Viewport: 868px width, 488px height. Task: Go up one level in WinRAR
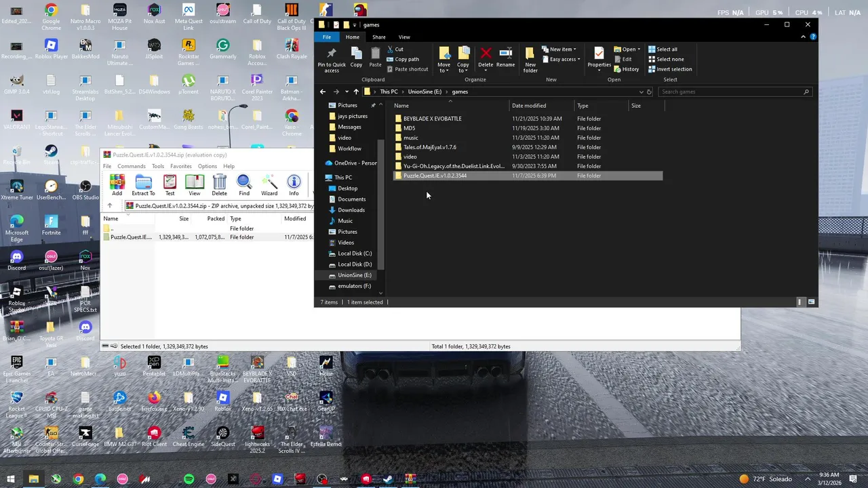110,206
